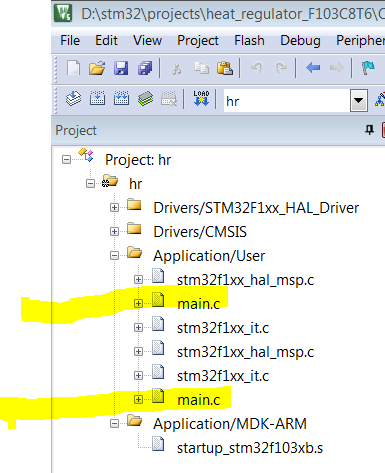The width and height of the screenshot is (385, 473).
Task: Pin the Project panel with the pushpin icon
Action: (369, 130)
